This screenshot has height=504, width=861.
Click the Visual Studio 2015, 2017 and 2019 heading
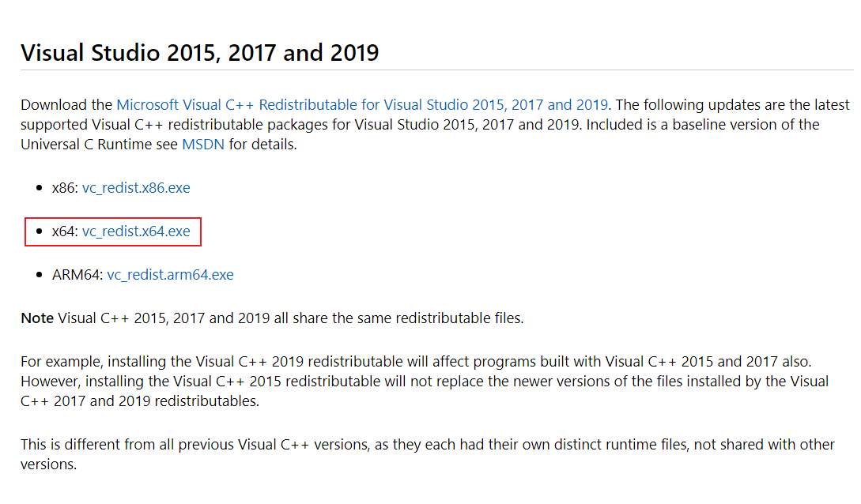[200, 53]
